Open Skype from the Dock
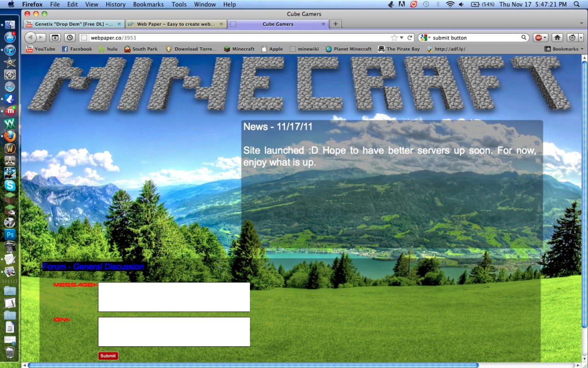 pyautogui.click(x=10, y=186)
